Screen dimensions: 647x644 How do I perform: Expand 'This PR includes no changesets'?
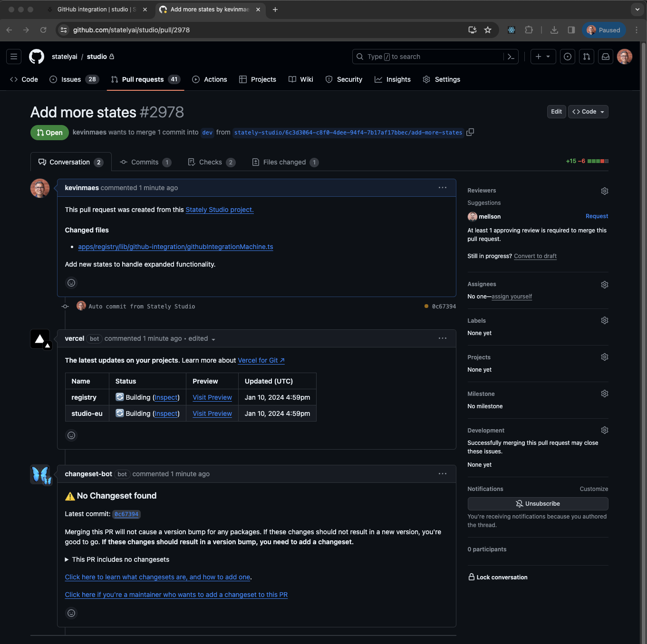point(116,559)
